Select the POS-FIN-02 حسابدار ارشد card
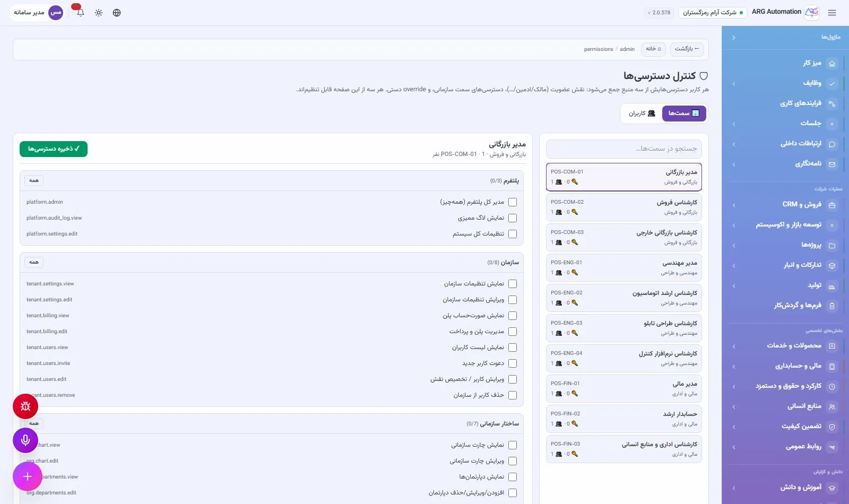This screenshot has width=849, height=504. pyautogui.click(x=624, y=419)
